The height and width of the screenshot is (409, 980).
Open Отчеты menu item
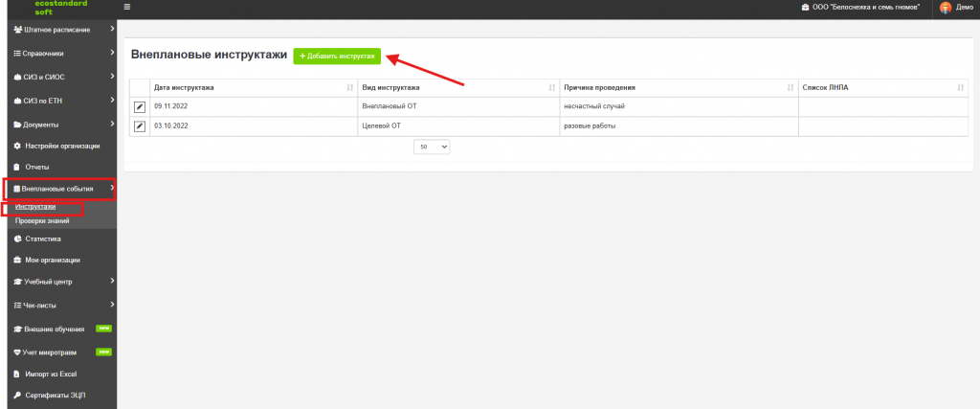pyautogui.click(x=37, y=168)
